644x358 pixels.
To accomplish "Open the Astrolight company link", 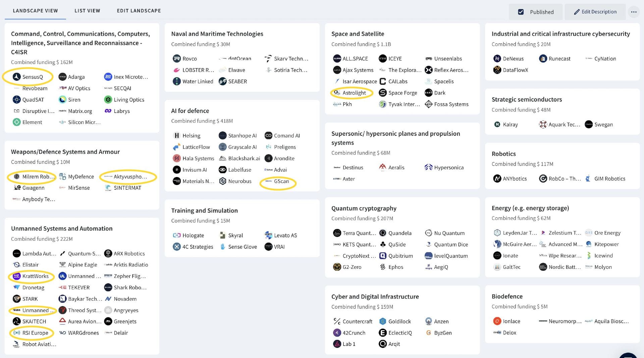I will pos(354,93).
